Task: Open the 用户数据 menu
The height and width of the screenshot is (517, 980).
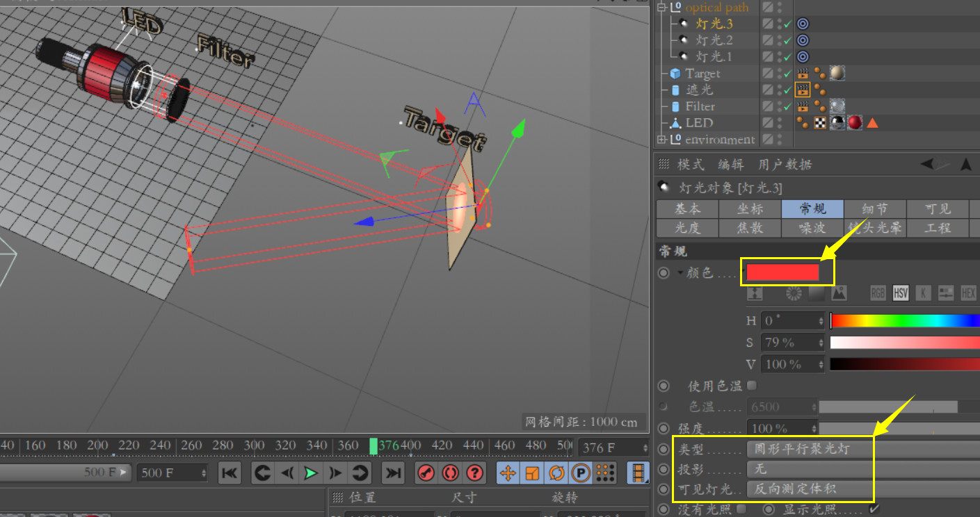Action: 785,165
